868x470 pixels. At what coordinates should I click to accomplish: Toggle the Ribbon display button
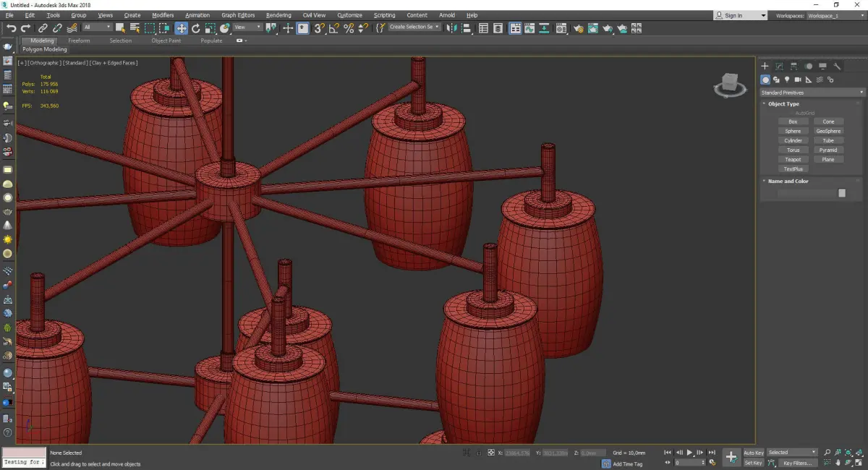(515, 28)
